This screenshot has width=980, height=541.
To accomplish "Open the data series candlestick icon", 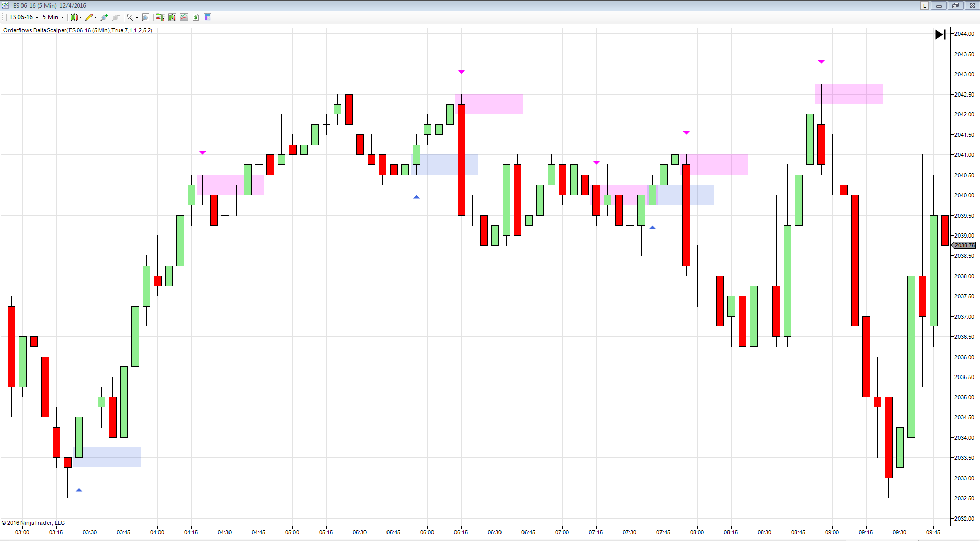I will coord(172,17).
